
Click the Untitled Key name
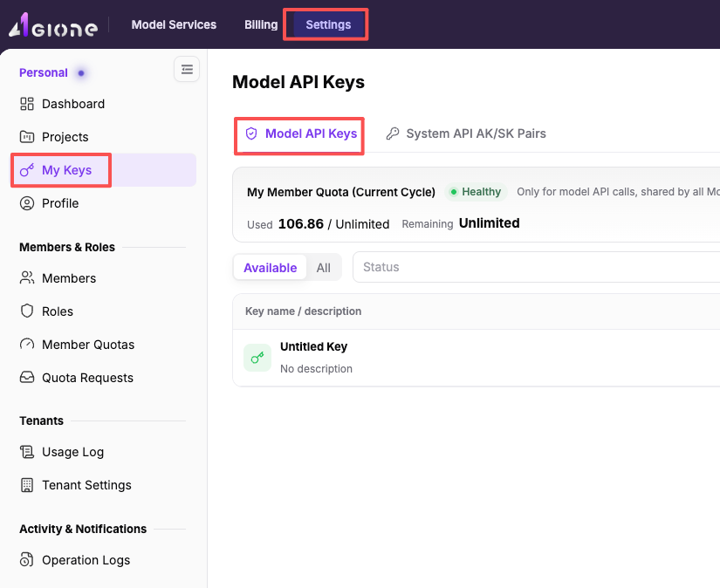coord(313,346)
